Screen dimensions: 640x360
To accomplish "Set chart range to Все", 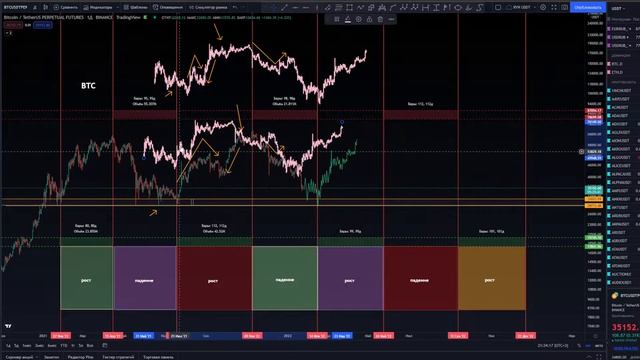I will point(90,346).
